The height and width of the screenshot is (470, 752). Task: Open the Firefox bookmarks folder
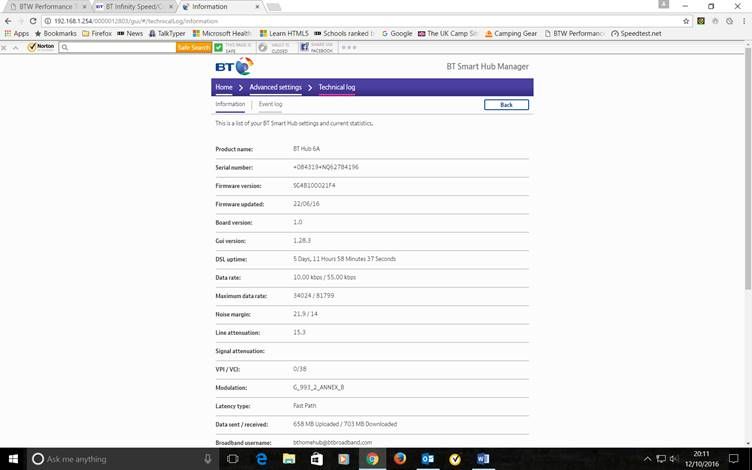tap(97, 34)
